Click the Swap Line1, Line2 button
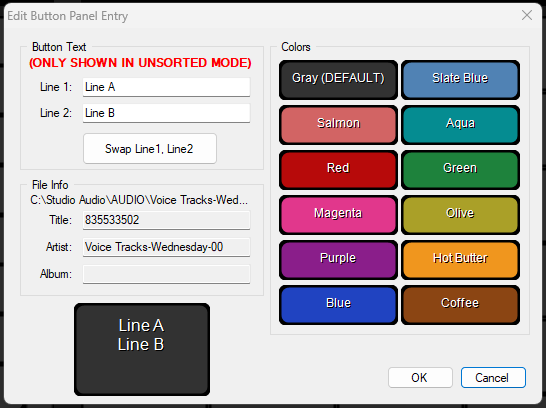The height and width of the screenshot is (408, 546). click(150, 149)
